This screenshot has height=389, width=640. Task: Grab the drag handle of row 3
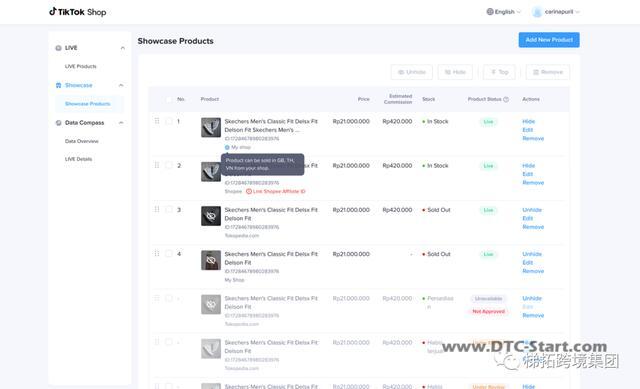[157, 209]
